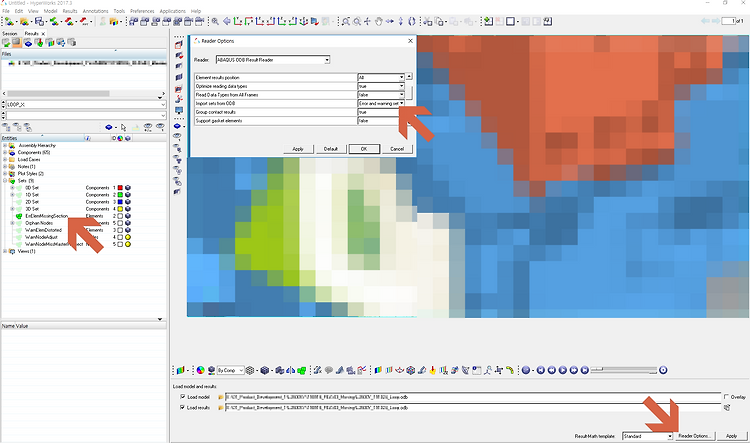Click the notes speech bubble icon
The image size is (750, 443).
(329, 370)
